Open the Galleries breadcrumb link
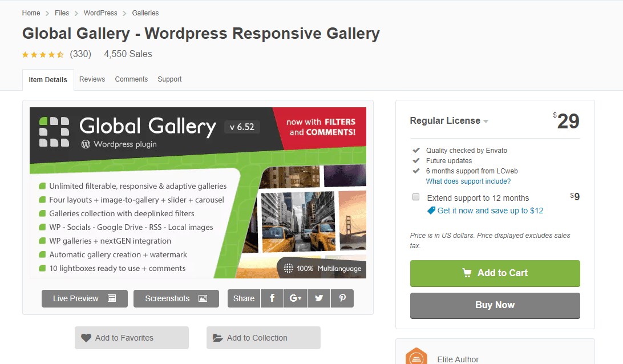 (145, 13)
